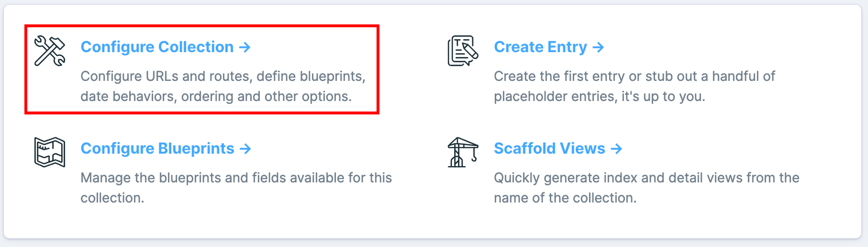Click the "Create the first entry" description line

pyautogui.click(x=634, y=77)
